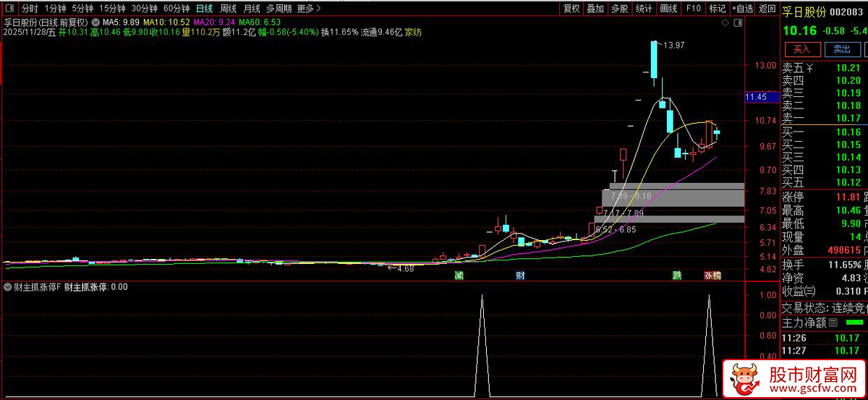Click the 减 event marker on chart
868x400 pixels.
[x=459, y=276]
